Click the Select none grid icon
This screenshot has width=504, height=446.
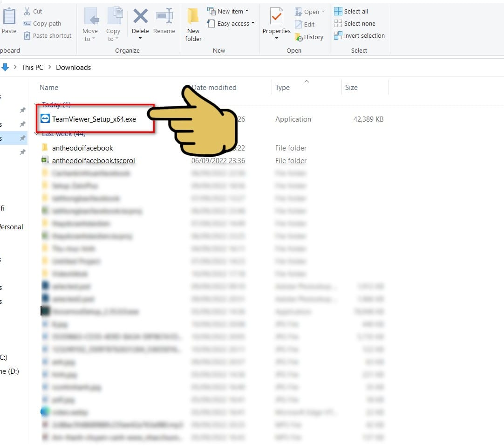(x=338, y=23)
